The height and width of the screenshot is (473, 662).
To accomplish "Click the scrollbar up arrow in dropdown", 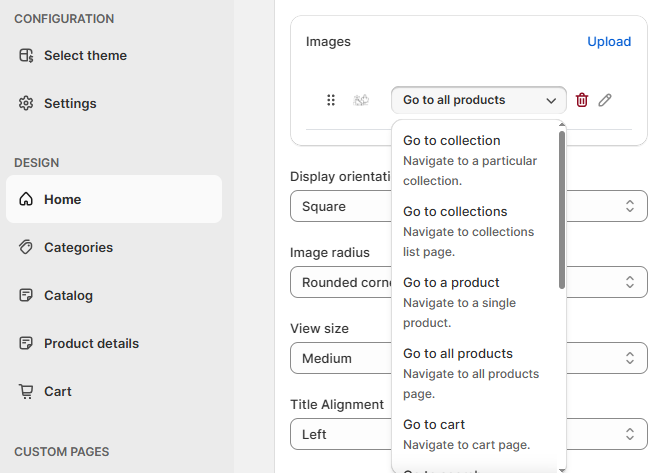I will (x=562, y=125).
